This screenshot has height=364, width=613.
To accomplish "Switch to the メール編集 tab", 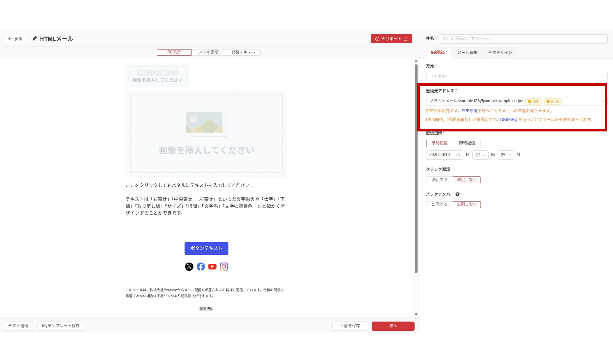I will 467,53.
